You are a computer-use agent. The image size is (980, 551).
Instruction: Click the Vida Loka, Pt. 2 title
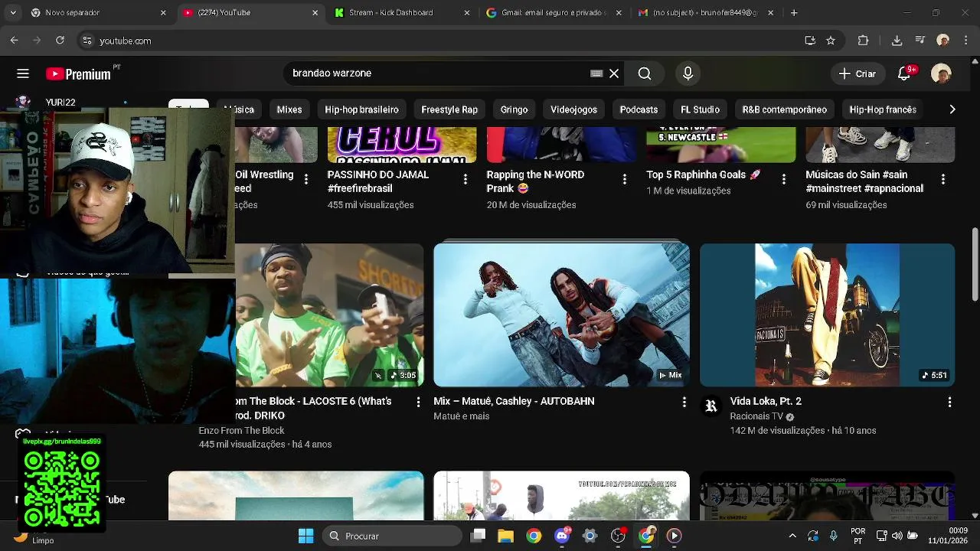pyautogui.click(x=766, y=401)
